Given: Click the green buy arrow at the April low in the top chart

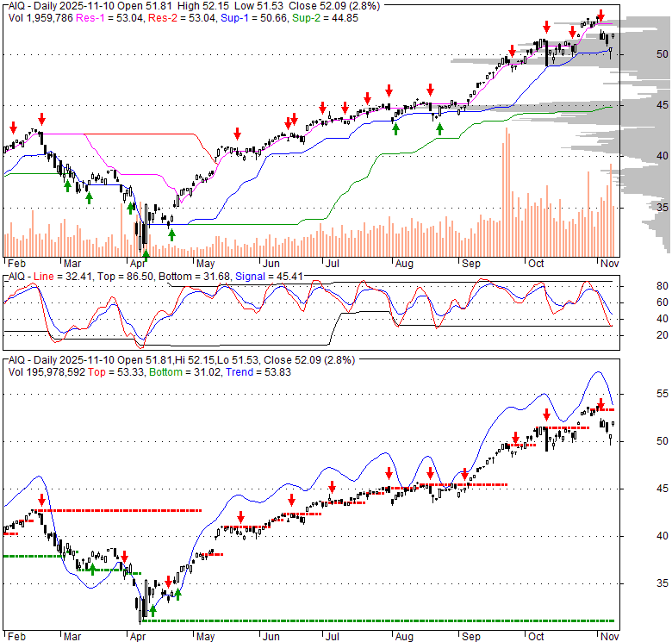Looking at the screenshot, I should [146, 255].
